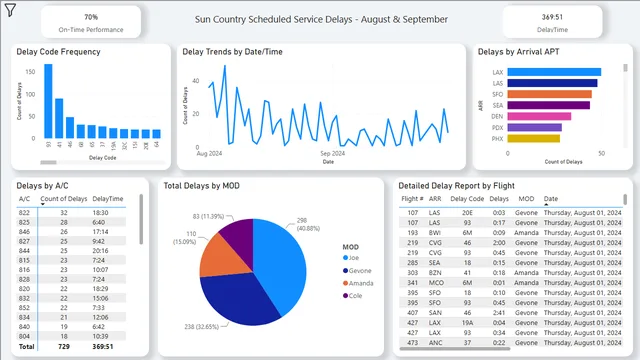640x360 pixels.
Task: Click the Detailed Delay Report vertical scrollbar
Action: [x=625, y=200]
